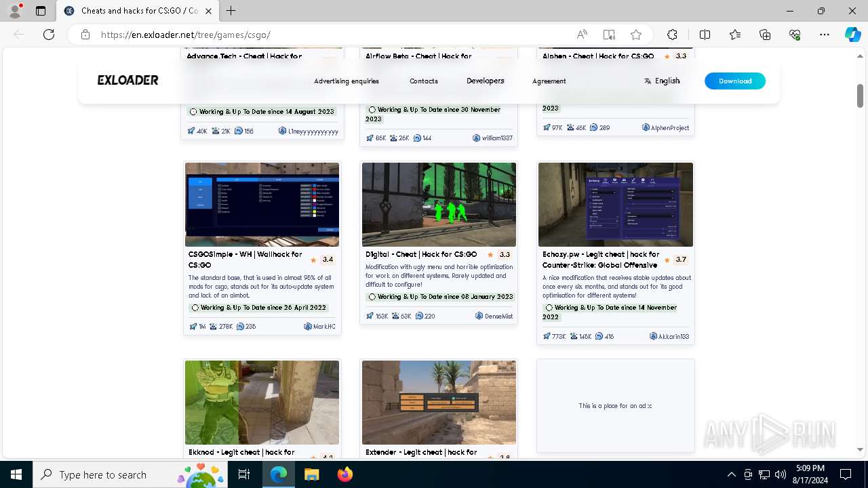Open CSGOSimple - WH Wallhack title link
The width and height of the screenshot is (868, 488).
click(245, 260)
